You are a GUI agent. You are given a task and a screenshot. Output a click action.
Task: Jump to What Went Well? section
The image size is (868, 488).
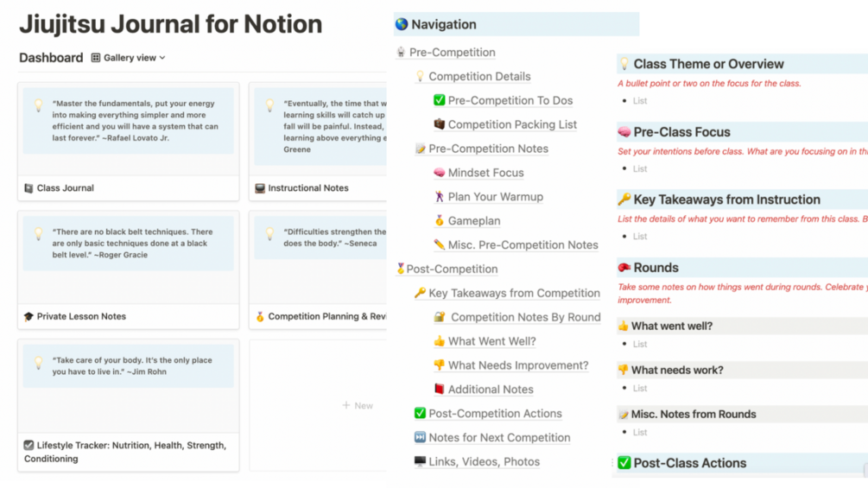click(491, 341)
